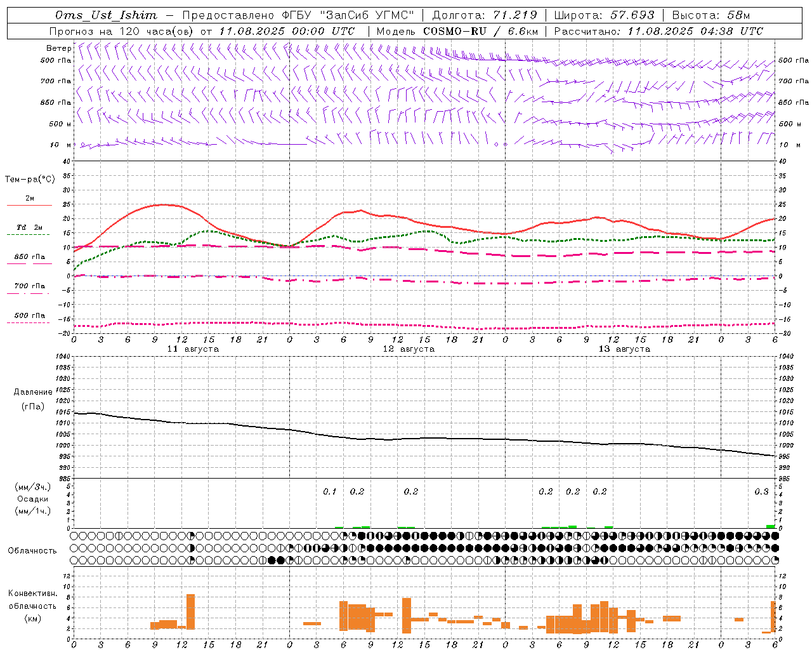Click the Тем-ра(°C) panel label
Viewport: 812px width, 650px height.
(x=30, y=179)
